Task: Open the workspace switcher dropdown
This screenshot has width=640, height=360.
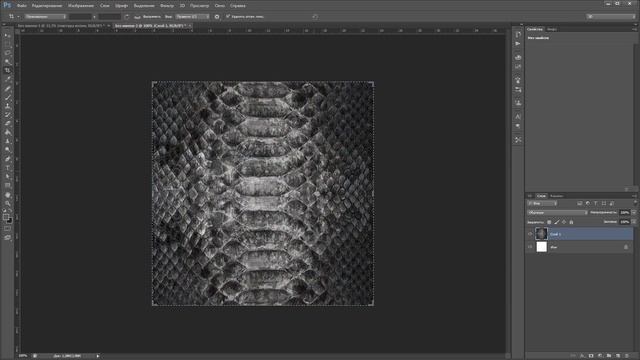Action: pyautogui.click(x=611, y=16)
